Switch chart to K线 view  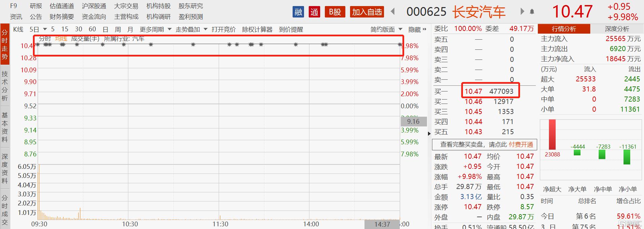[x=18, y=29]
